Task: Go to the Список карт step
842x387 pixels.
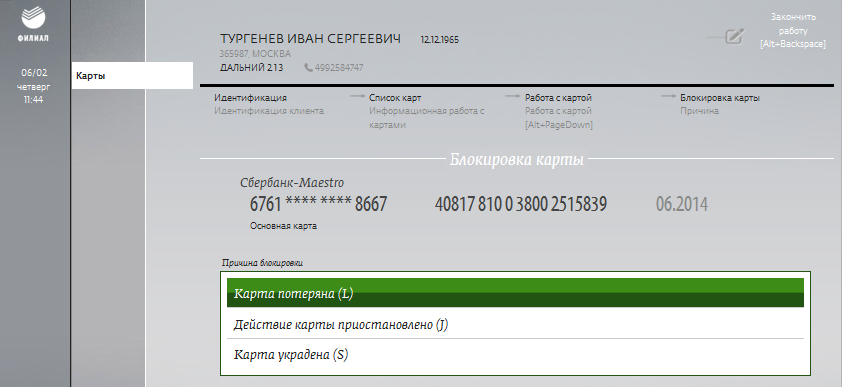Action: pos(395,98)
